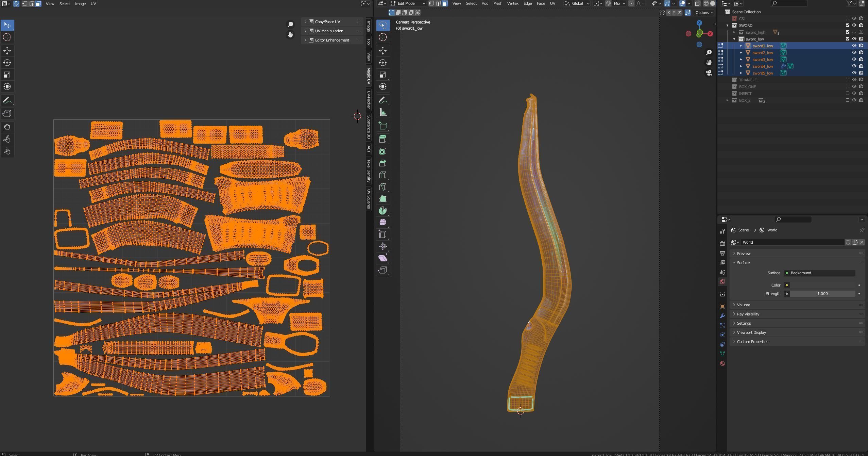
Task: Select the Add Cube tool in 3D viewport
Action: coord(383,126)
